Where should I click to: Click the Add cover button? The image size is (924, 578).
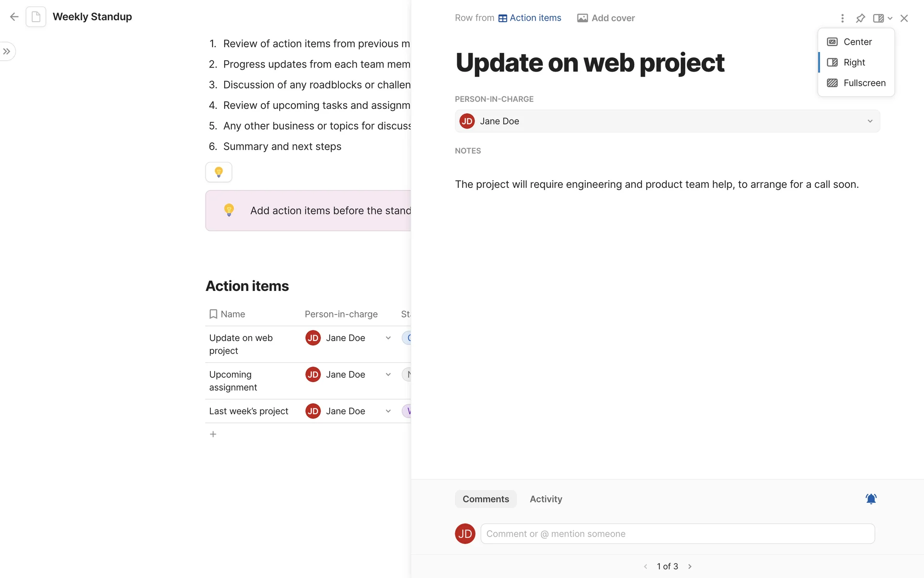[606, 18]
